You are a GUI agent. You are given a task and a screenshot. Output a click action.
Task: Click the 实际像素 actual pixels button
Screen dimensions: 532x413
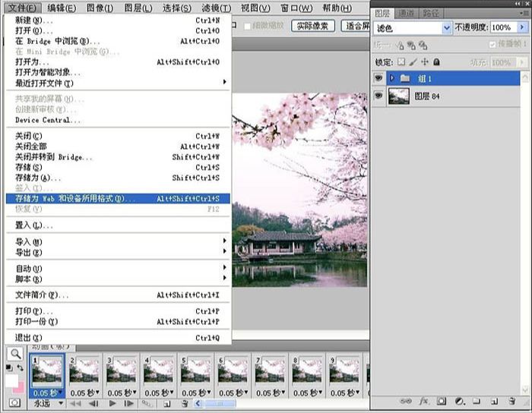tap(313, 26)
